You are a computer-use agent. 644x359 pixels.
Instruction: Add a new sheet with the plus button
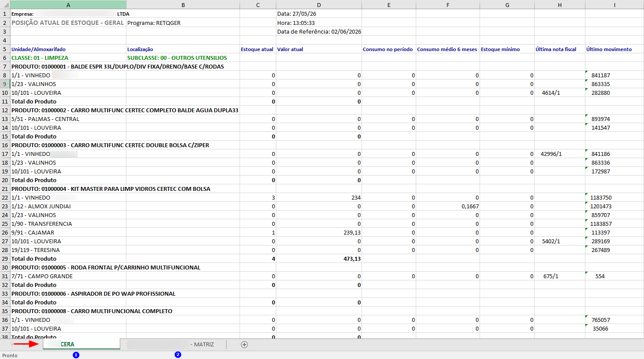[244, 345]
